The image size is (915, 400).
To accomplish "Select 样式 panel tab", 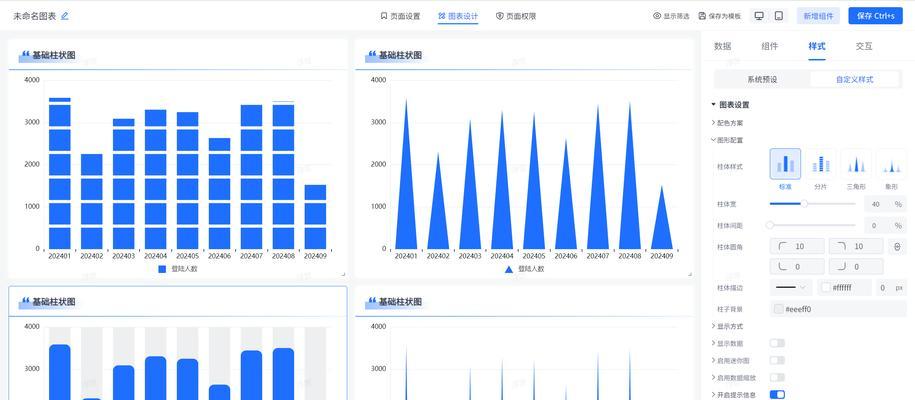I will pyautogui.click(x=817, y=46).
